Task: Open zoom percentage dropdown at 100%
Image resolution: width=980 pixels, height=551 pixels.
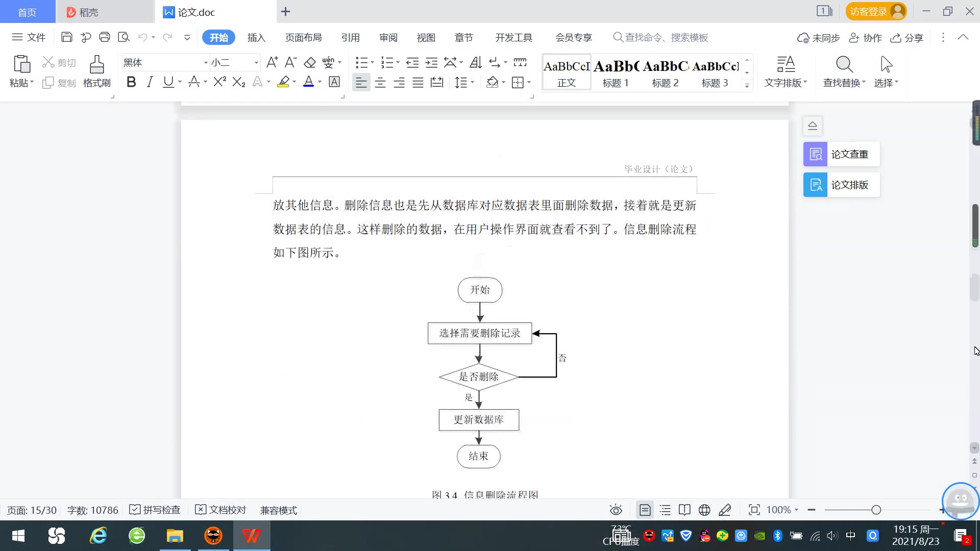Action: pos(796,510)
